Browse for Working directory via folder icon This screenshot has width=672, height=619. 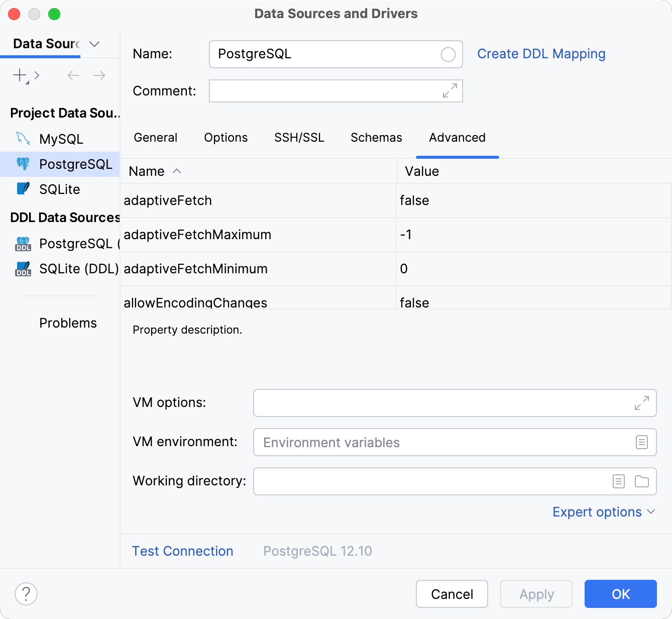click(642, 481)
